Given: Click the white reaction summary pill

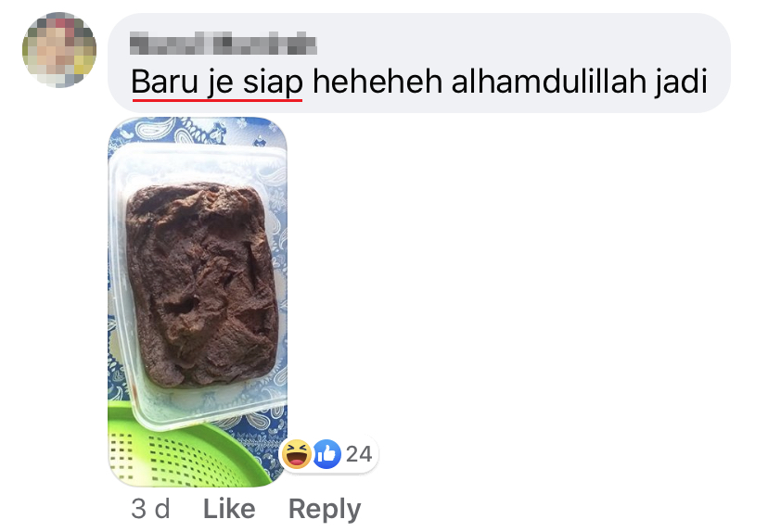Looking at the screenshot, I should pyautogui.click(x=328, y=454).
